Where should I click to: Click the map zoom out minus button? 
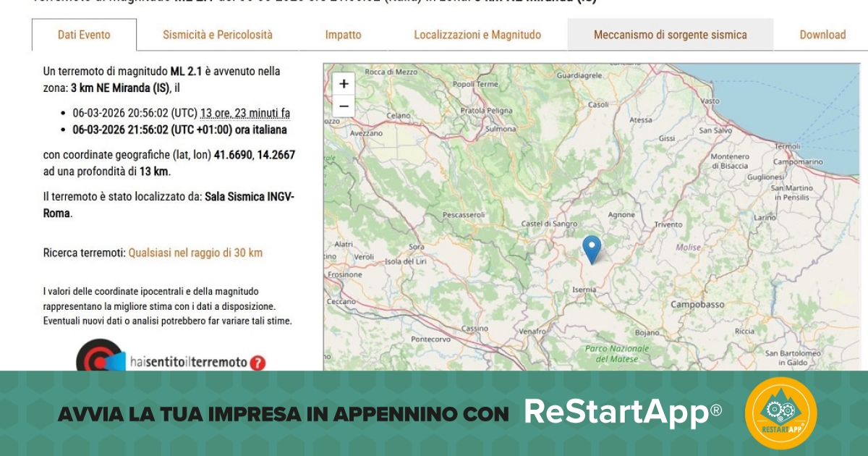[x=344, y=106]
